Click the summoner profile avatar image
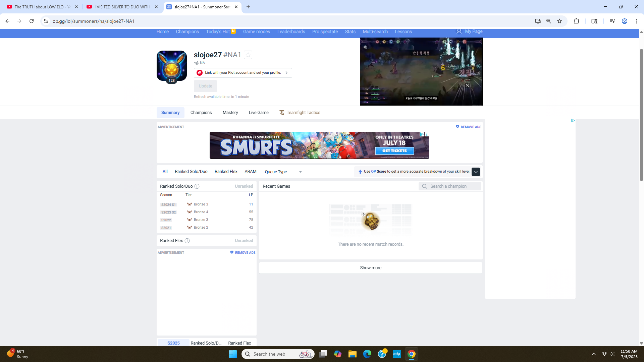 (172, 66)
